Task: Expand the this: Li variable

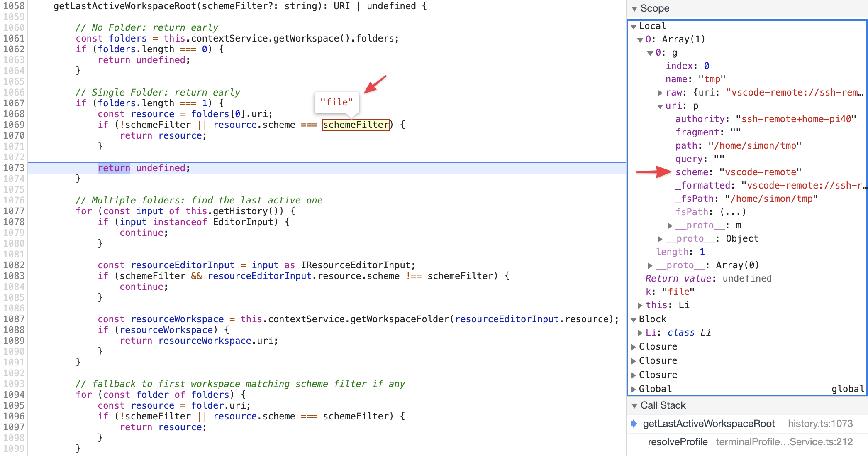Action: pos(640,305)
